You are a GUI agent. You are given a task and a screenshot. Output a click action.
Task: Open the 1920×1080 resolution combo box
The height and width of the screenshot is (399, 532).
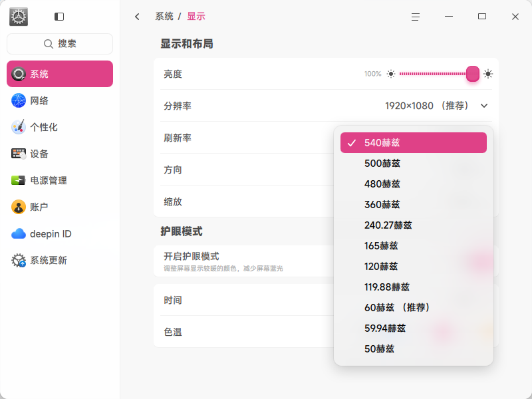(437, 106)
